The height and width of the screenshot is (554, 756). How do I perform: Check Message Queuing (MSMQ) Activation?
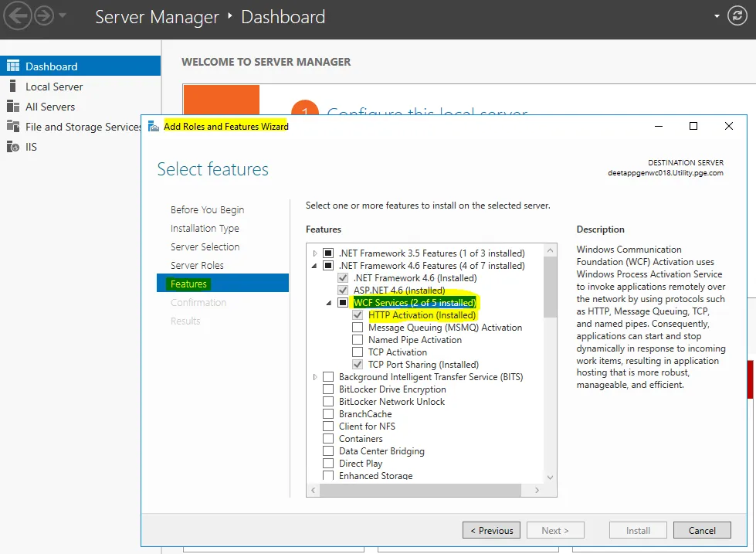[358, 327]
